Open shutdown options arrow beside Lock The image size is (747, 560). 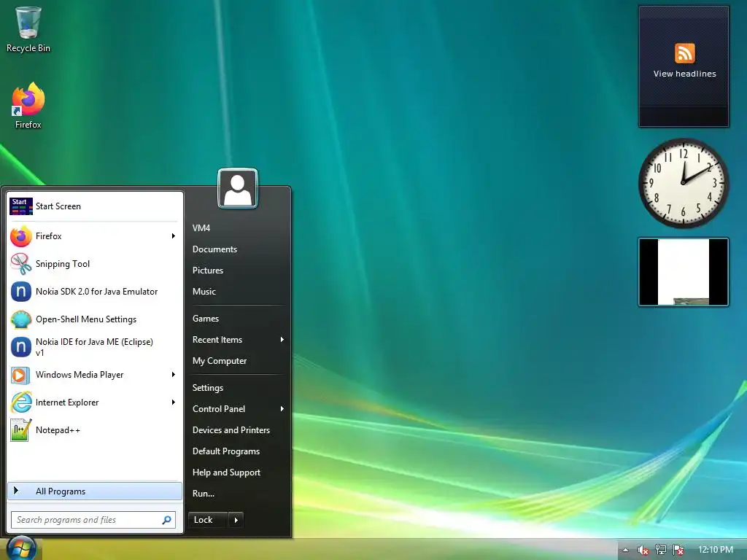coord(236,520)
